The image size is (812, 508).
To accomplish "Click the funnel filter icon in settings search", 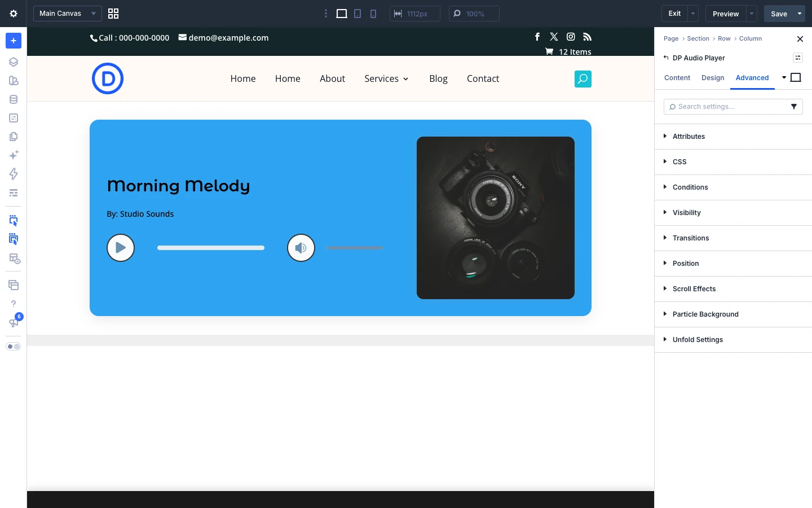I will pyautogui.click(x=794, y=107).
